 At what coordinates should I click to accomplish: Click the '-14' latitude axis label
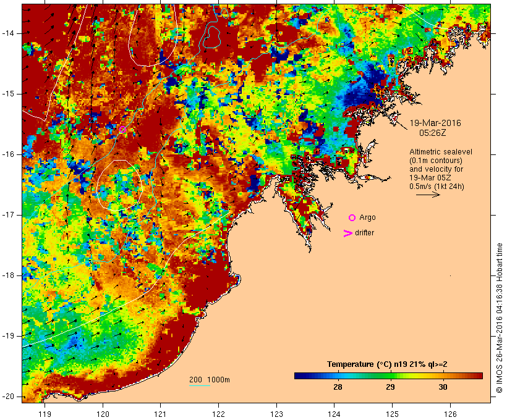(8, 33)
